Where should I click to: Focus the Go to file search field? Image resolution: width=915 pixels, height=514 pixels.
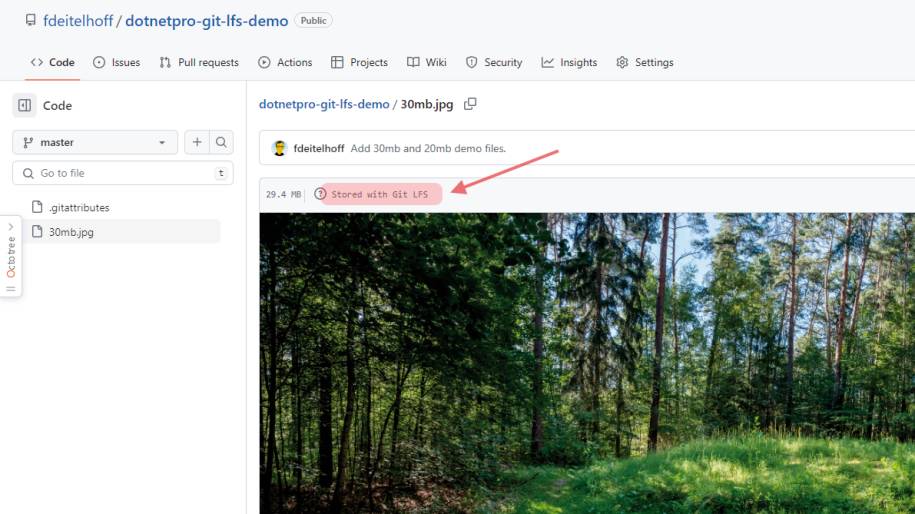(x=123, y=173)
